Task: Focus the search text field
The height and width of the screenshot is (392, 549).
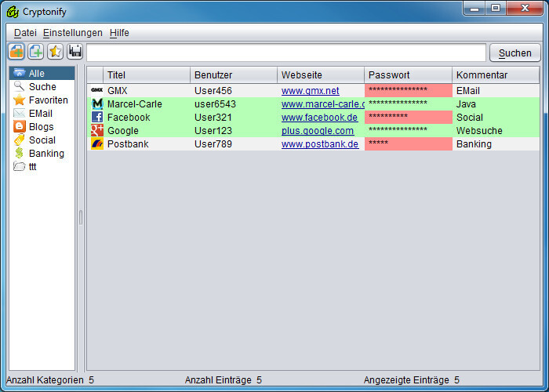Action: coord(285,53)
